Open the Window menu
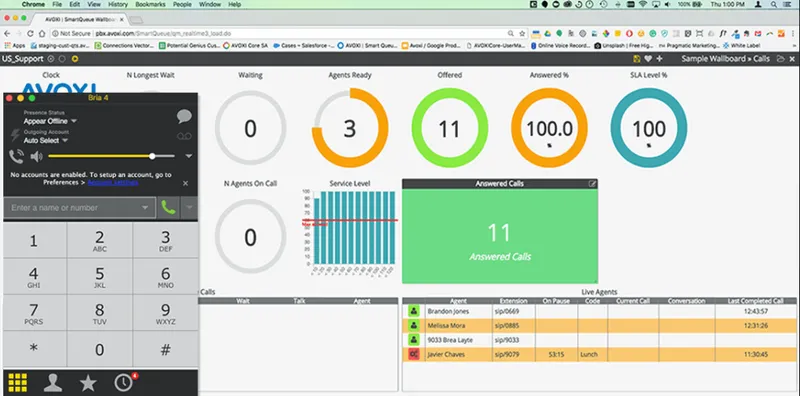This screenshot has width=800, height=396. pyautogui.click(x=210, y=4)
